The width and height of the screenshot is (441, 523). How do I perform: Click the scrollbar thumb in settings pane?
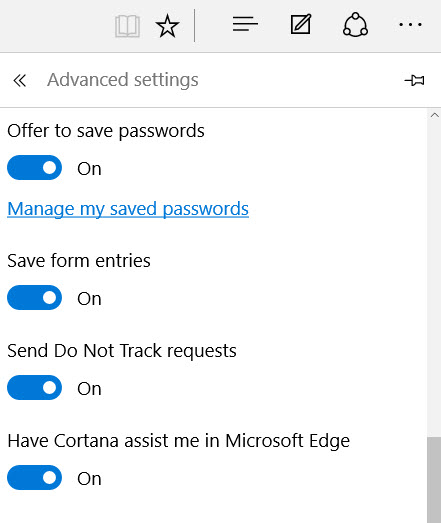click(x=434, y=480)
